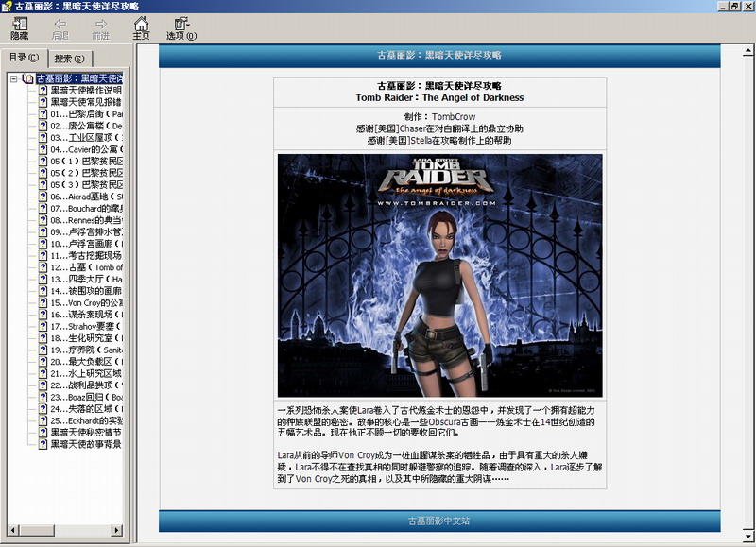
Task: Open chapter 21...水上研究区域
Action: 86,373
